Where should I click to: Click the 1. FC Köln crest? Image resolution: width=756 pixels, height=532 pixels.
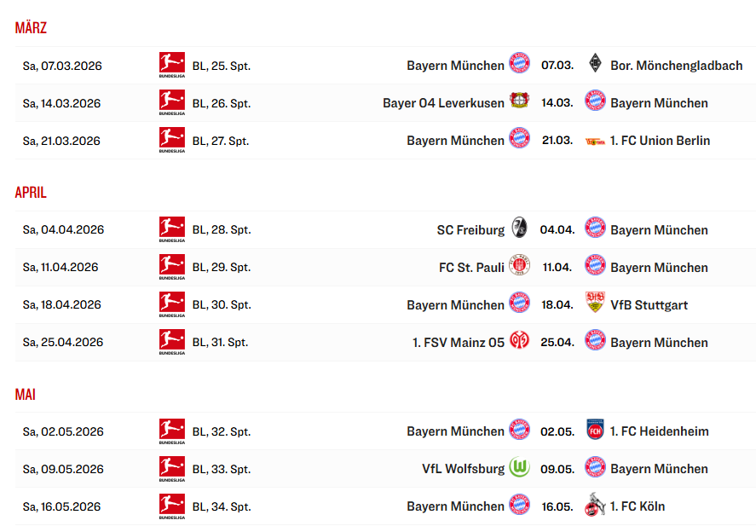595,506
